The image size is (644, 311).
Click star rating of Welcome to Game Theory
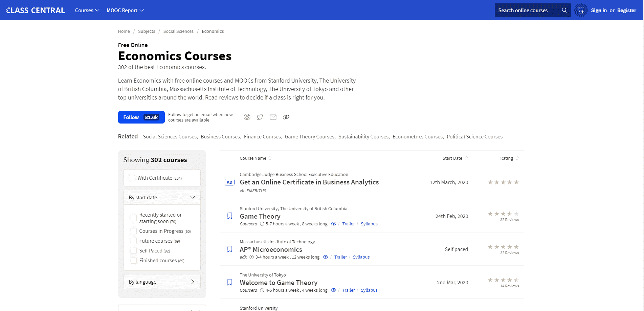503,280
